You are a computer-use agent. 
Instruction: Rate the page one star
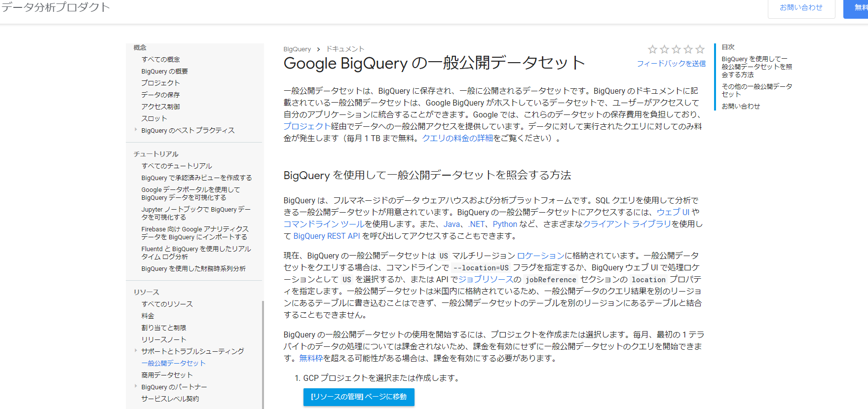652,49
